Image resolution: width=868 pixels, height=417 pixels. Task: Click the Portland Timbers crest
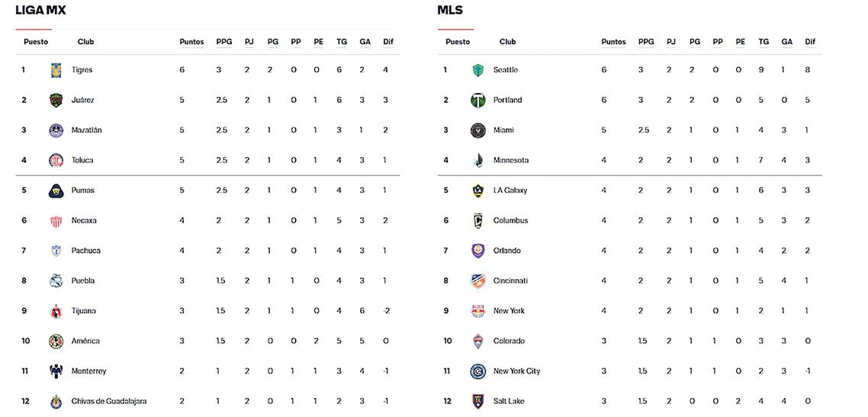477,100
